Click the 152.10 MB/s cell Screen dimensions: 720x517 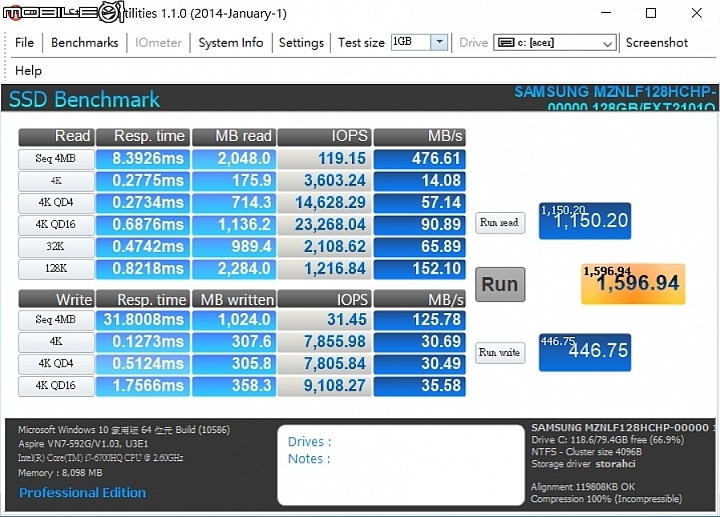pyautogui.click(x=420, y=269)
